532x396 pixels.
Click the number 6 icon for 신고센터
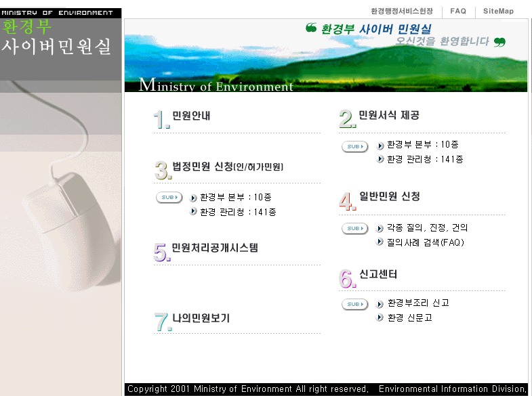point(348,278)
